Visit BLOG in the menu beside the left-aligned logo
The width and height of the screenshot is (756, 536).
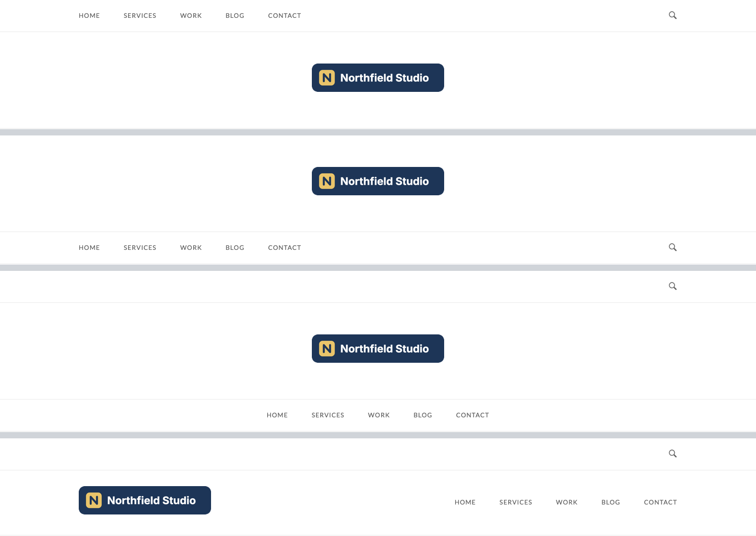click(x=611, y=502)
